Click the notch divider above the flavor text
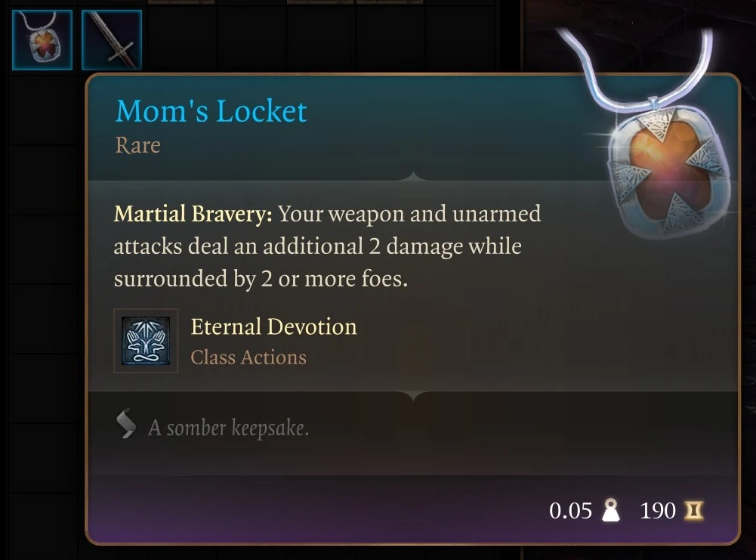This screenshot has height=560, width=756. [x=412, y=396]
